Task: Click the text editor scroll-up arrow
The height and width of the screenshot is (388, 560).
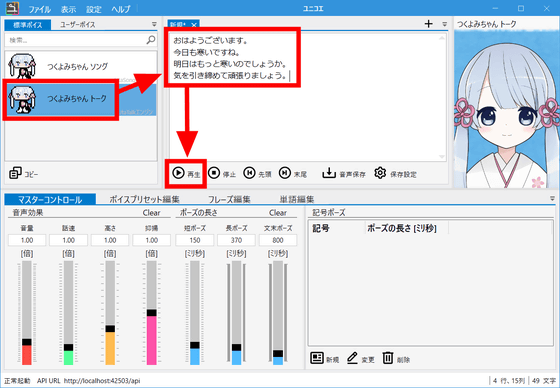Action: click(442, 37)
